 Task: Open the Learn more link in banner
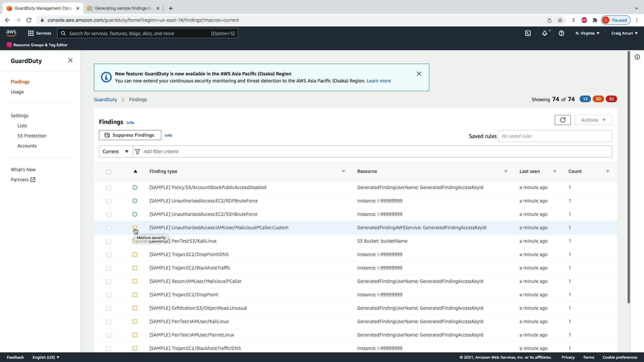click(x=378, y=81)
